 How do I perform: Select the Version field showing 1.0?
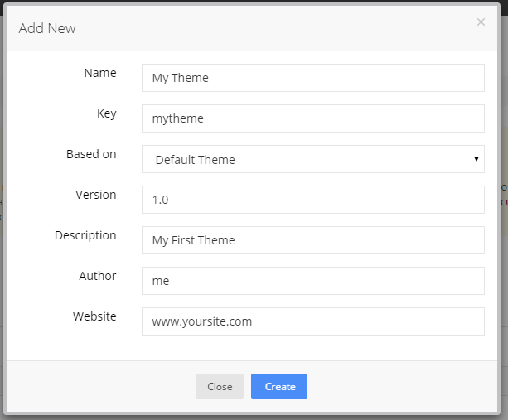(312, 200)
